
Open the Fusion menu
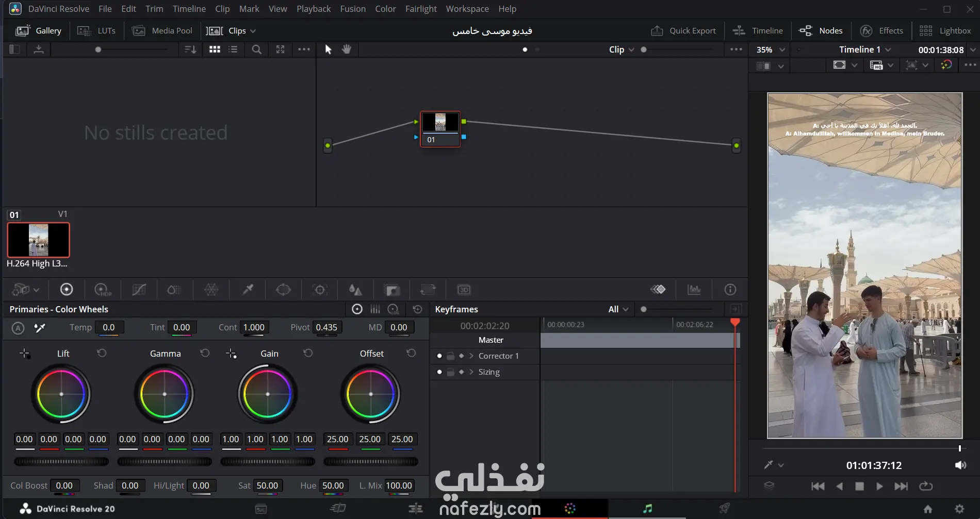point(353,9)
